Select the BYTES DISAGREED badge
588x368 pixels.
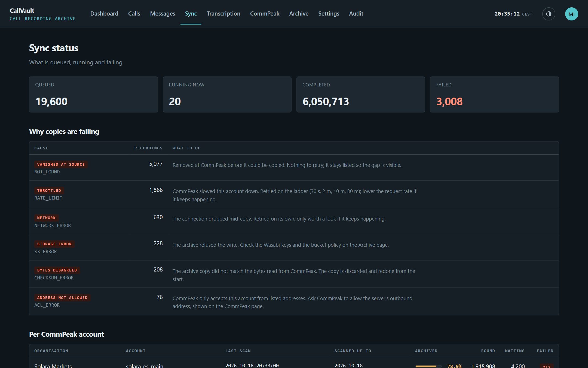pos(57,270)
